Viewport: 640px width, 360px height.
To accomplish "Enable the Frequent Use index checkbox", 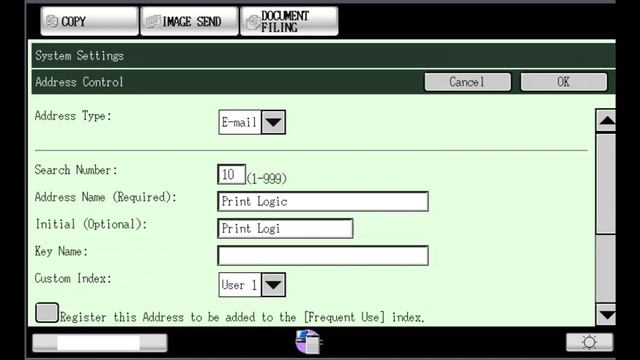I will 47,313.
